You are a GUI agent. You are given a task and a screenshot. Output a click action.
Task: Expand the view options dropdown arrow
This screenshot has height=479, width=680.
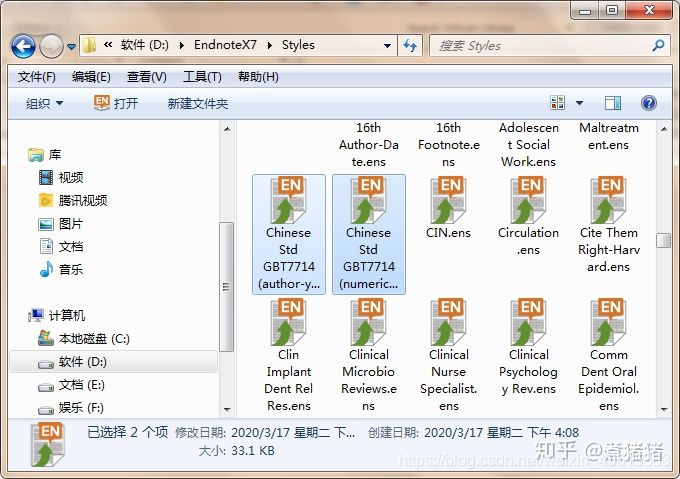pos(579,103)
